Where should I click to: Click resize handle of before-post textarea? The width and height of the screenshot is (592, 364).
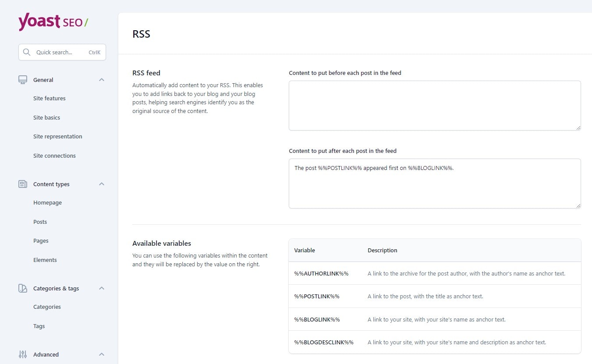tap(578, 127)
